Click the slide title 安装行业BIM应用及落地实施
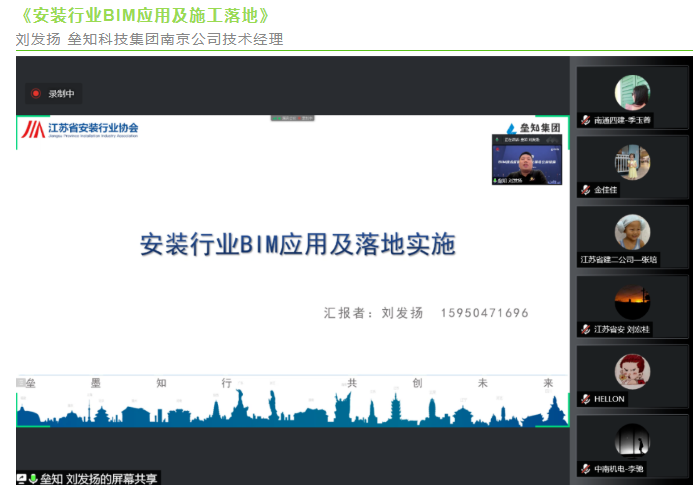The height and width of the screenshot is (502, 697). coord(297,245)
